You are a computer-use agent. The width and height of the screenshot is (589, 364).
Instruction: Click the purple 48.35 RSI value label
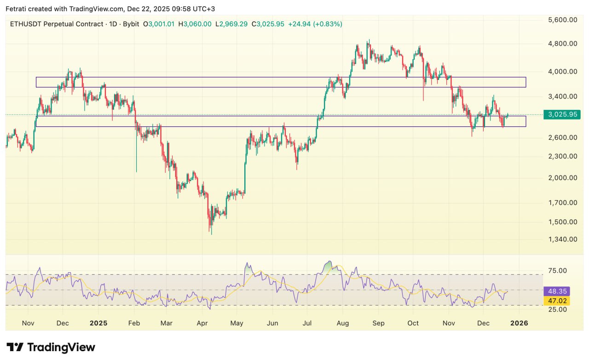(x=557, y=291)
